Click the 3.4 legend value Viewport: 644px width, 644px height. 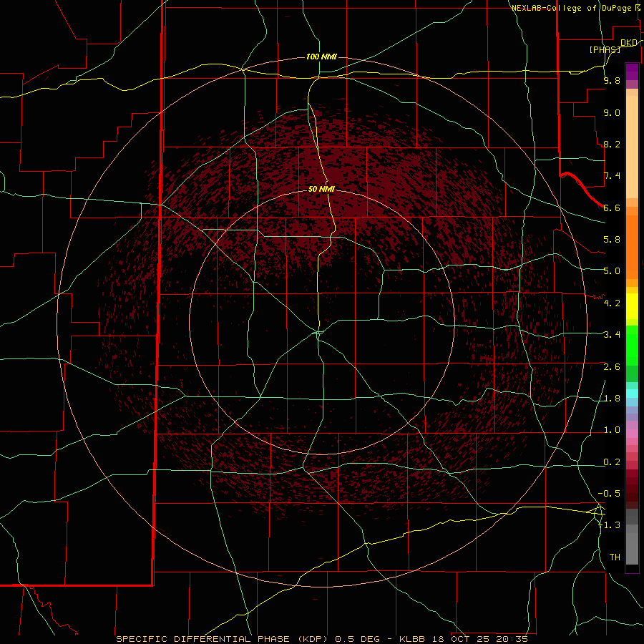tap(612, 335)
